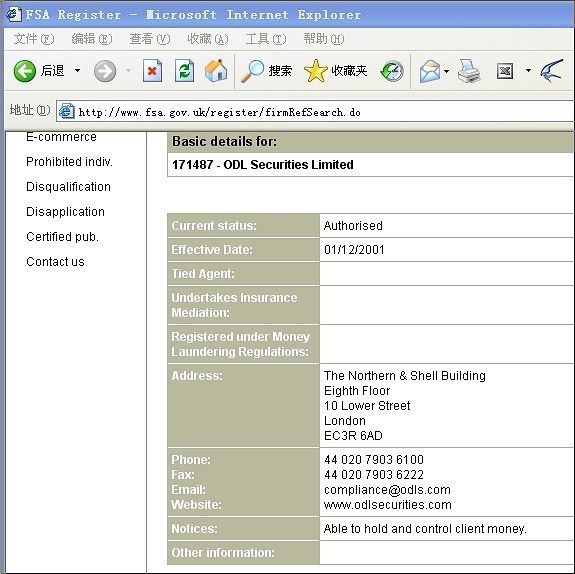
Task: Click the '10 Lower Street' address line
Action: pos(367,406)
